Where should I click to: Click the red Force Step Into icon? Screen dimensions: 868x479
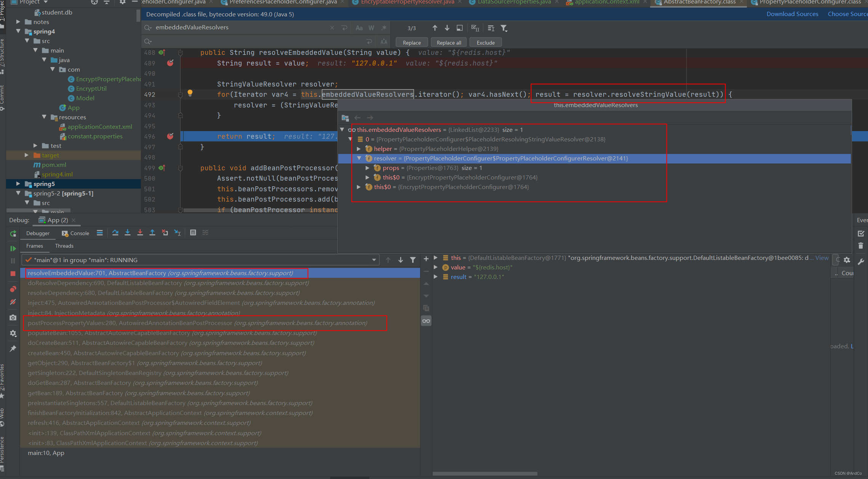(140, 233)
